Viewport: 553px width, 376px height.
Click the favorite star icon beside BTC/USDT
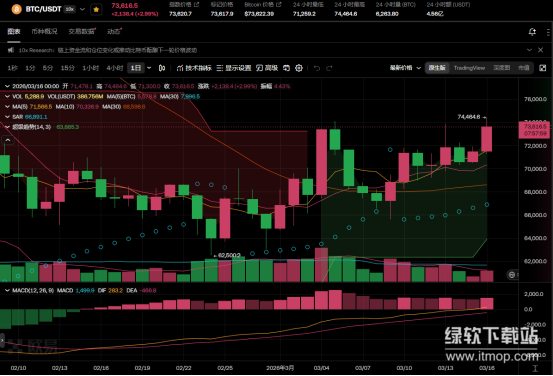click(96, 10)
